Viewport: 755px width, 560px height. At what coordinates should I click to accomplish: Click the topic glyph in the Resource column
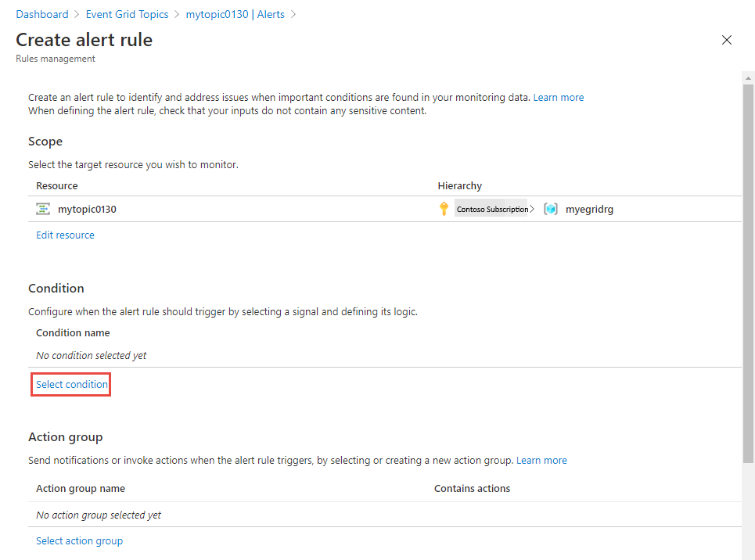coord(44,208)
